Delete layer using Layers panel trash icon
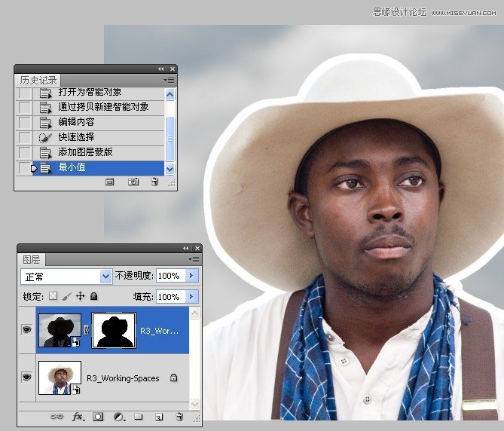The width and height of the screenshot is (504, 431). 179,417
